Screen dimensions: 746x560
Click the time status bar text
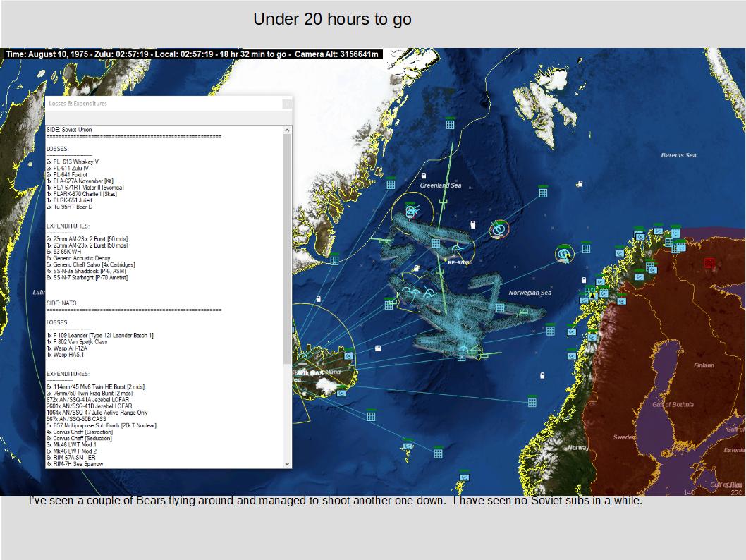pyautogui.click(x=192, y=54)
